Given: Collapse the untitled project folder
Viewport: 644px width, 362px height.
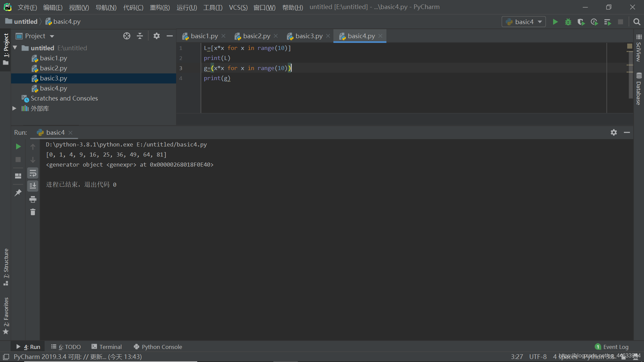Looking at the screenshot, I should [x=15, y=48].
